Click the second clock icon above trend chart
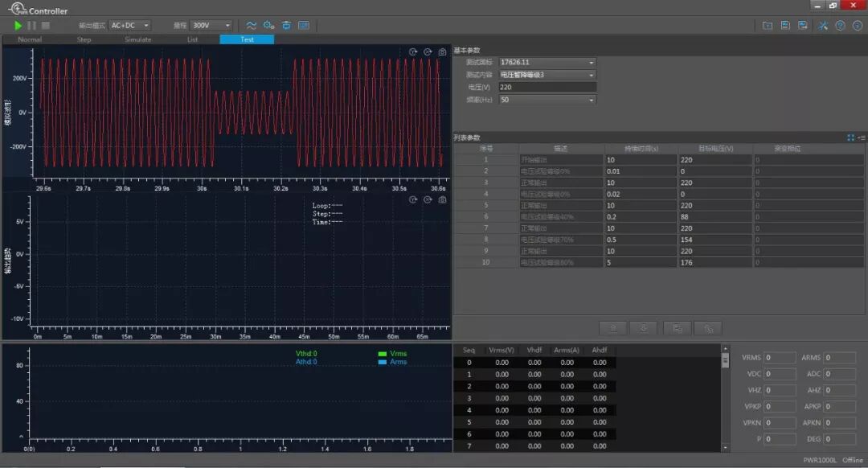 coord(428,200)
